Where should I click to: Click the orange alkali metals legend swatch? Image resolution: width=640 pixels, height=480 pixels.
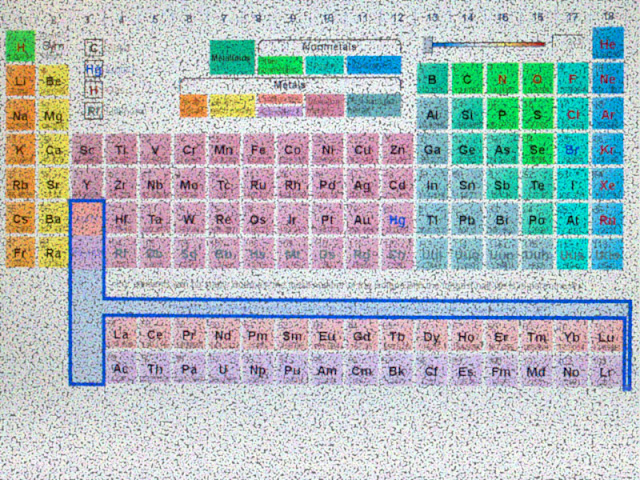tap(193, 106)
